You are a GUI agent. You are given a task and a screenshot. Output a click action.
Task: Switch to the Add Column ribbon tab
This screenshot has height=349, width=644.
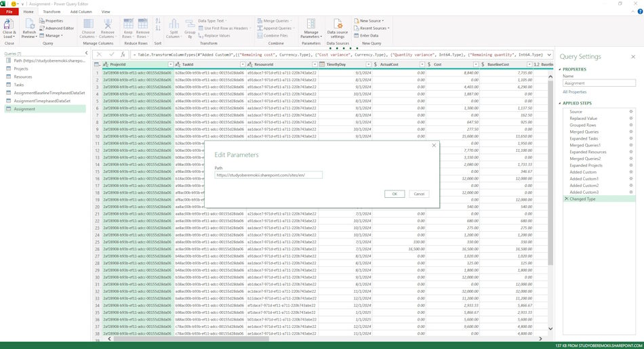(x=81, y=12)
